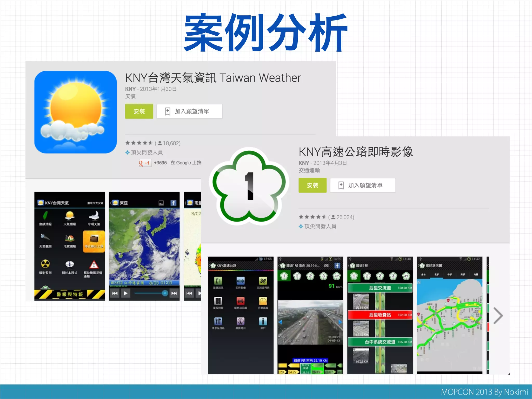Click the typhoon disaster warning triangle icon

pos(94,264)
